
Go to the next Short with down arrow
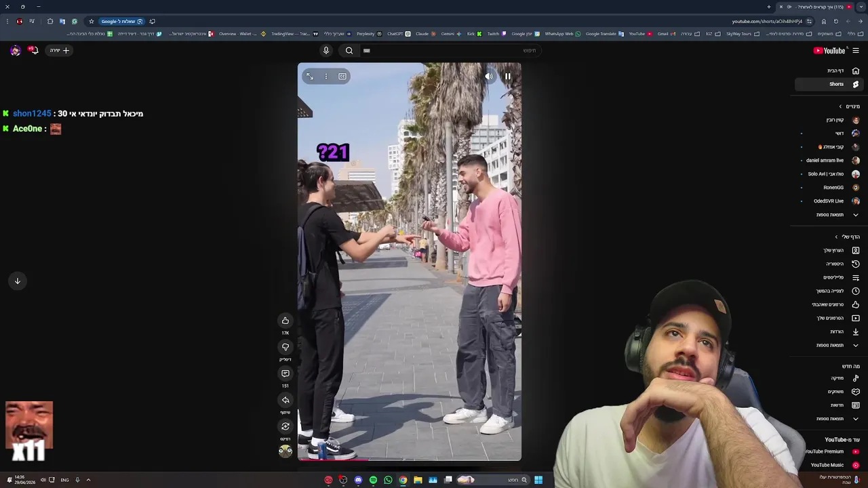tap(18, 281)
